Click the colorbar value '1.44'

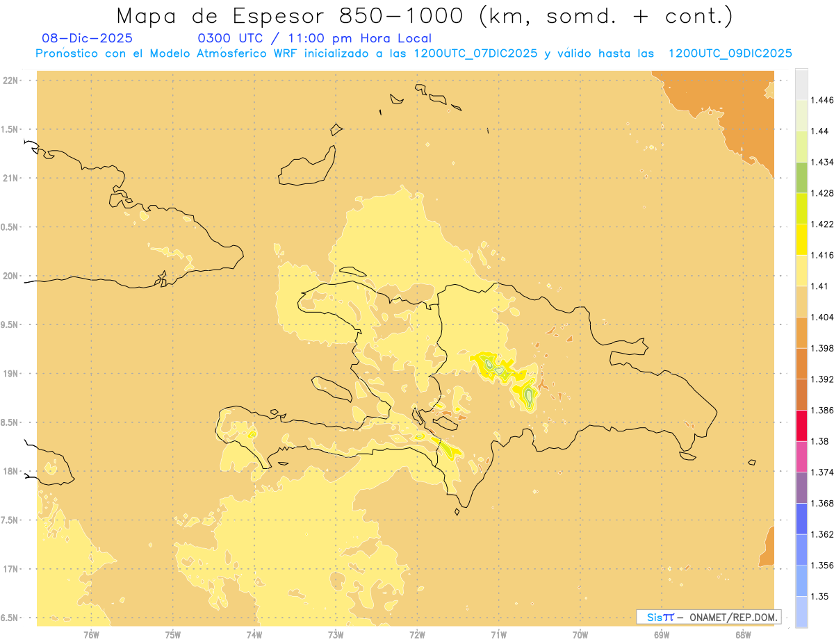pyautogui.click(x=819, y=131)
